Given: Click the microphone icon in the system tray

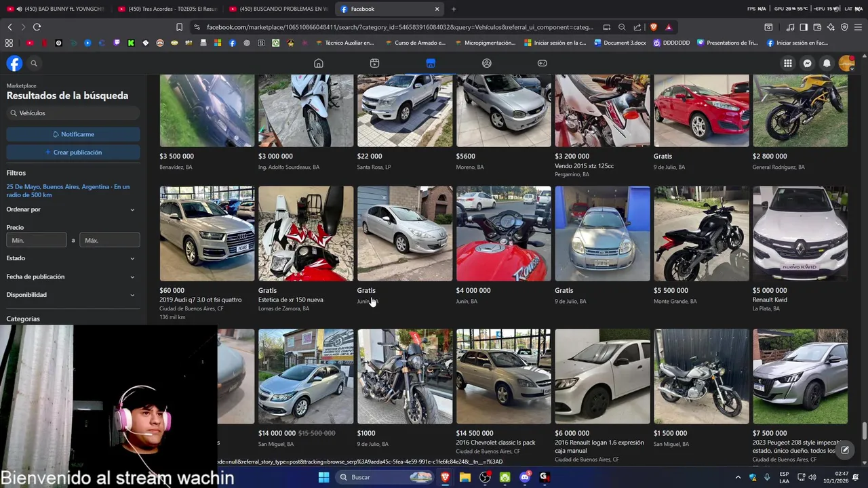Looking at the screenshot, I should pos(767,477).
